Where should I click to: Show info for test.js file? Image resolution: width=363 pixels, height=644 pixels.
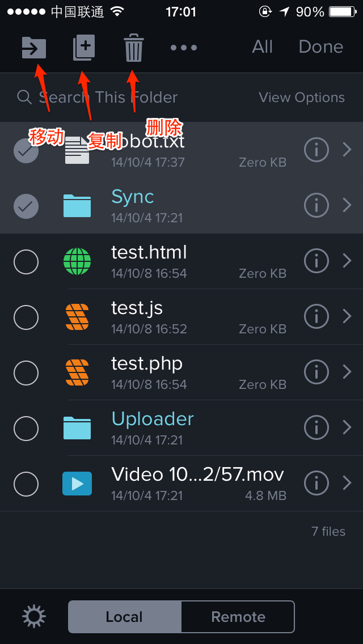point(316,316)
